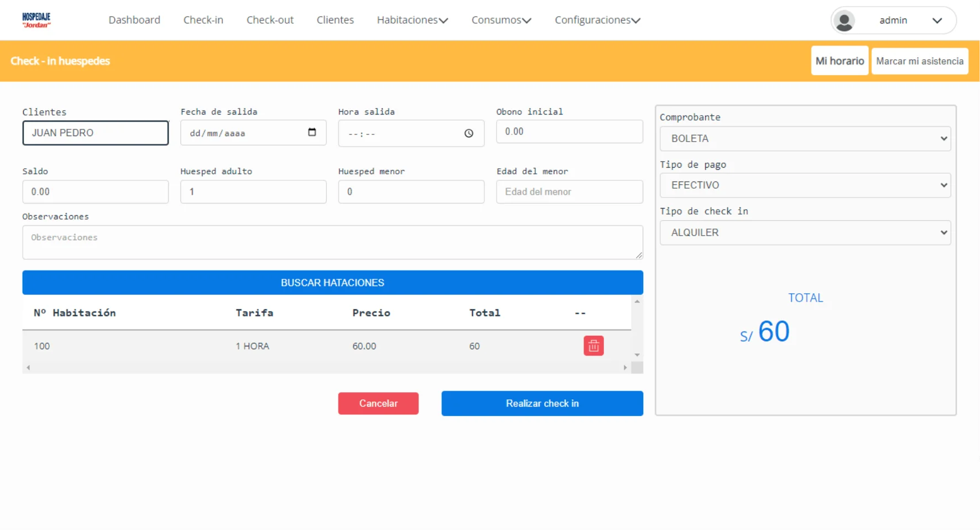Open Tipo de check in ALQUILER dropdown
980x530 pixels.
(x=805, y=232)
